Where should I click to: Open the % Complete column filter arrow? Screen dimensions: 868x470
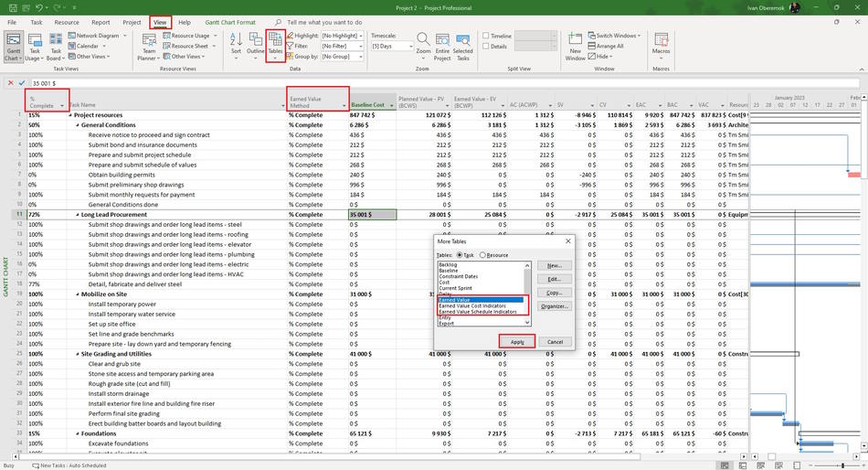coord(61,105)
